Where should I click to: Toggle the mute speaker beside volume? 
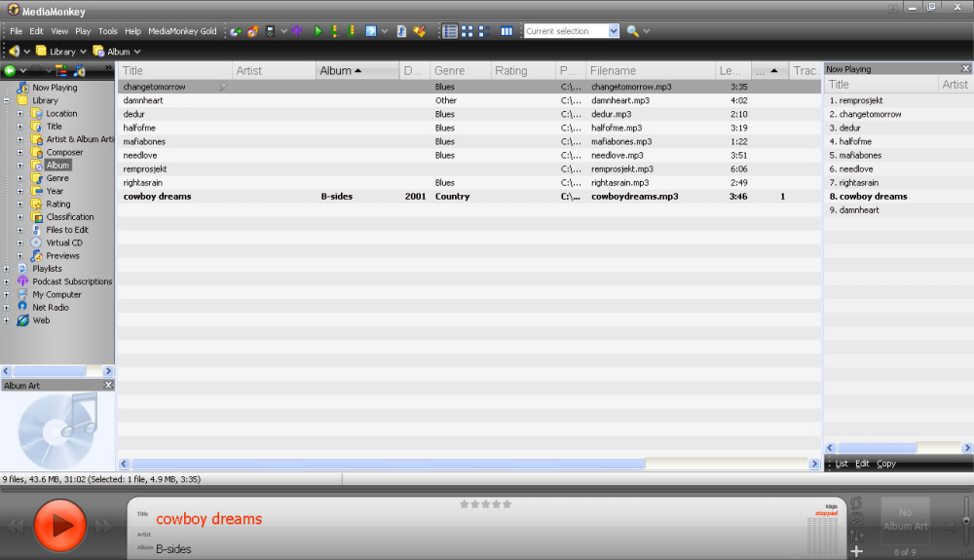click(x=951, y=527)
